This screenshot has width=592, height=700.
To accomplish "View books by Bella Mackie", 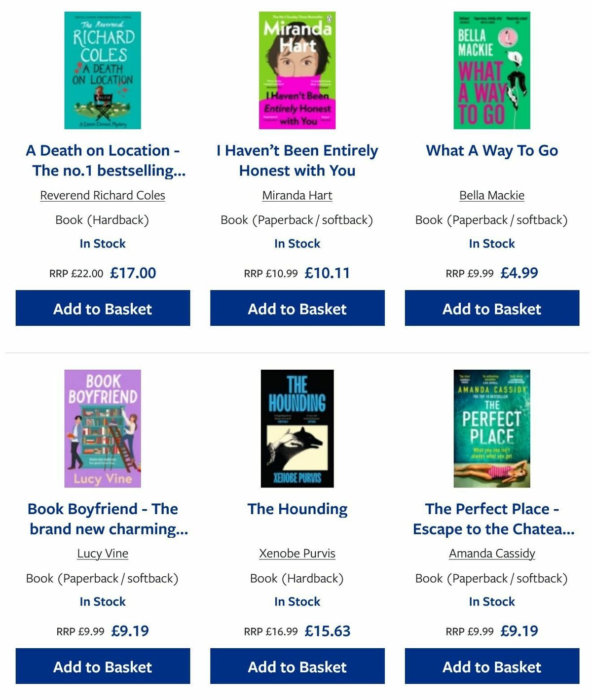I will [491, 195].
